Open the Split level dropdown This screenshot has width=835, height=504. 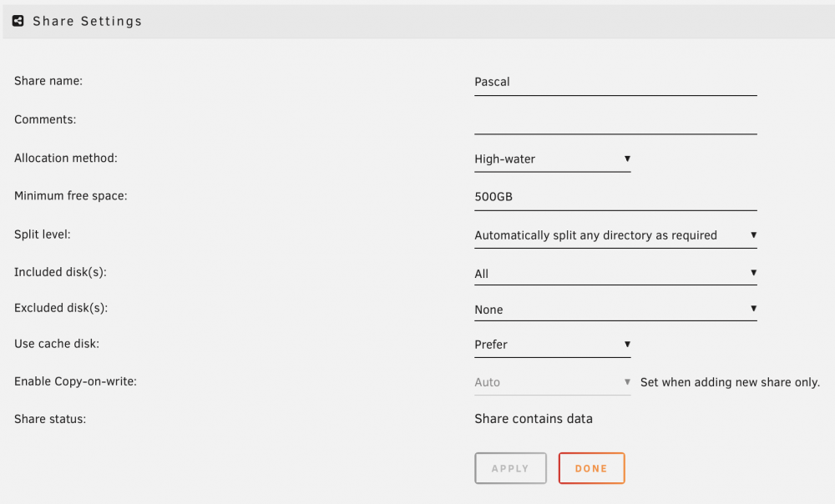[615, 235]
